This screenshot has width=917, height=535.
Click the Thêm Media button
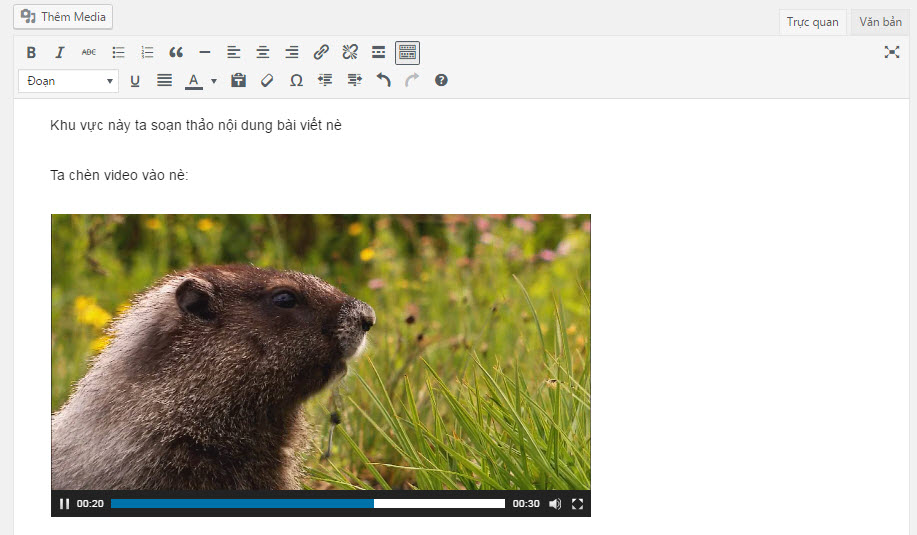[63, 17]
